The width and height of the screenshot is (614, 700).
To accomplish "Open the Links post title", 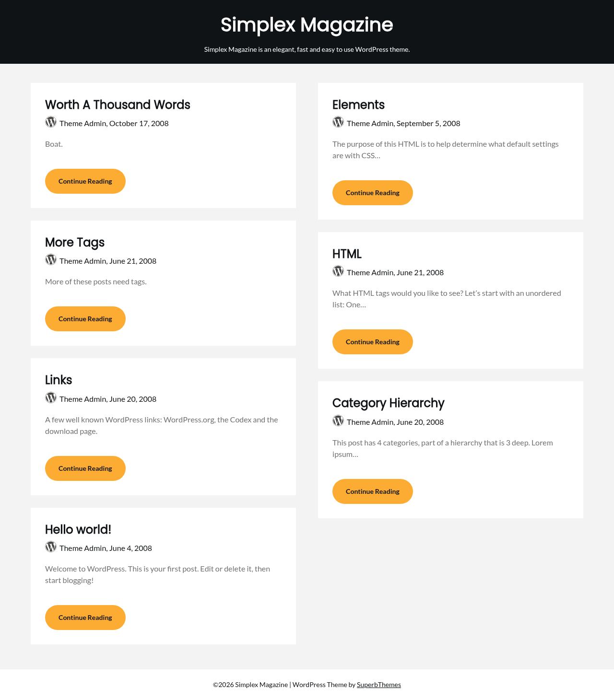I will click(x=59, y=380).
